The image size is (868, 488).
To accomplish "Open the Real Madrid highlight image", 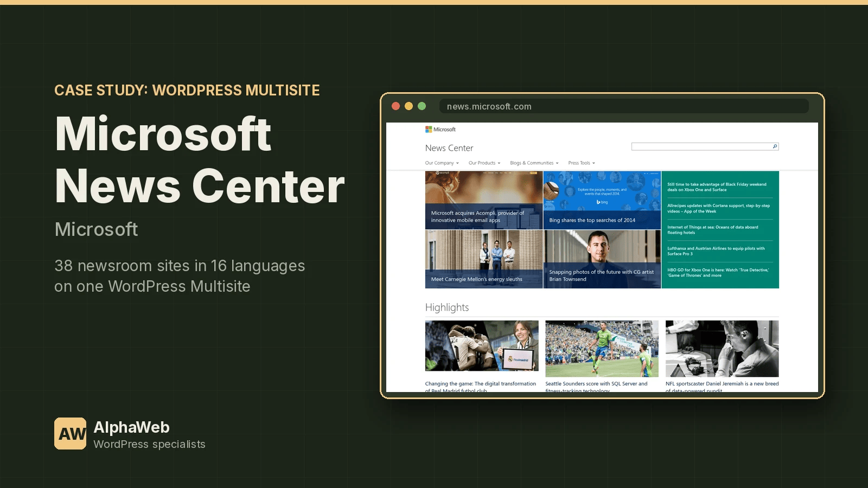I will (482, 346).
